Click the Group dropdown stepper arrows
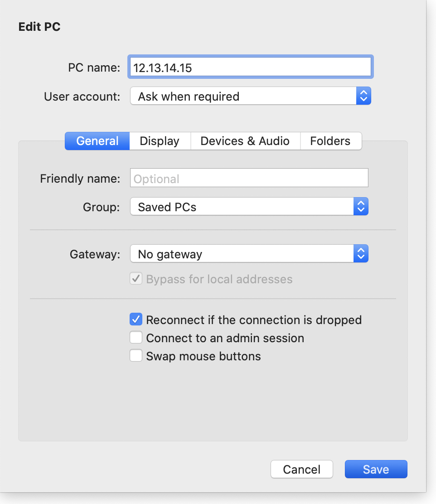The width and height of the screenshot is (436, 504). coord(361,206)
